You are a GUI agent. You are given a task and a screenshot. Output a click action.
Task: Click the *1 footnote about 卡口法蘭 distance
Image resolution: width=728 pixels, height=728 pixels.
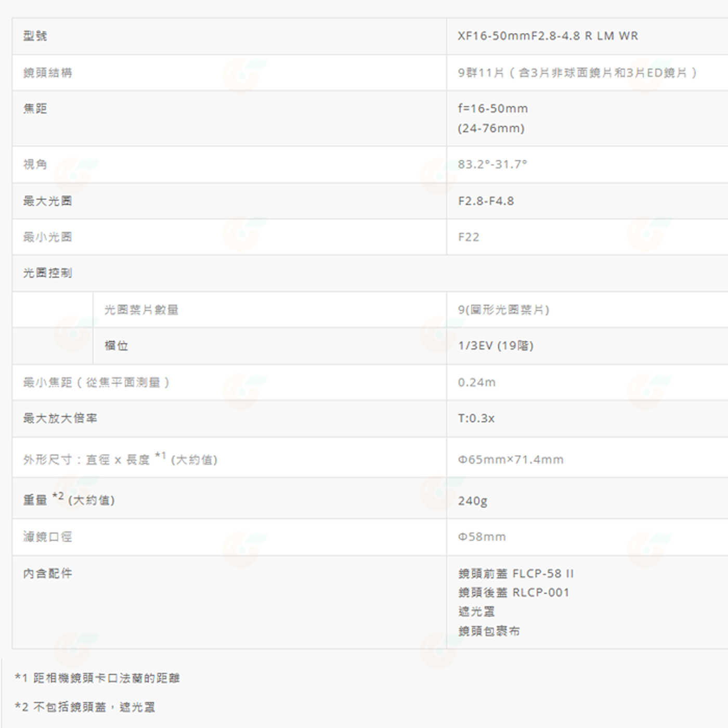[x=97, y=678]
